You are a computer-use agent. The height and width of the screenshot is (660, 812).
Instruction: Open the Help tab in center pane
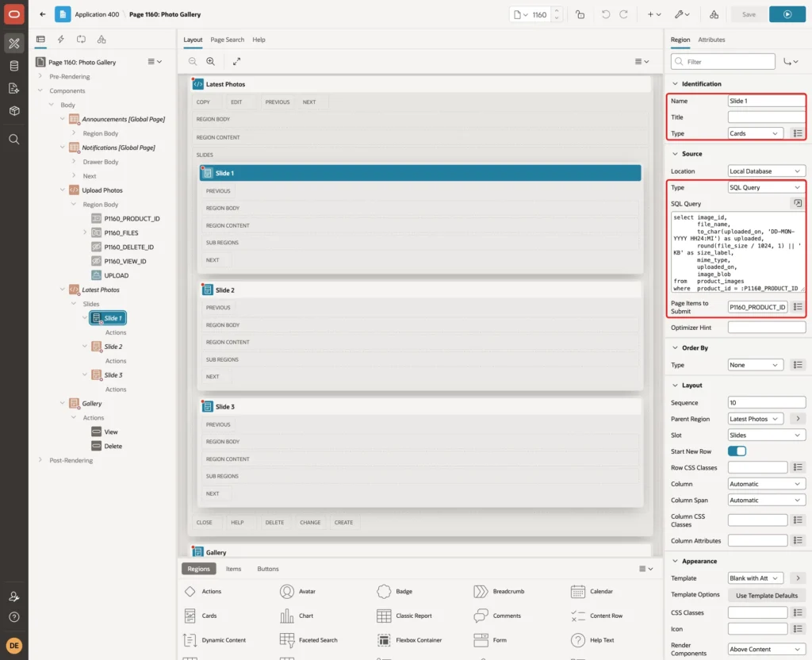pyautogui.click(x=259, y=40)
